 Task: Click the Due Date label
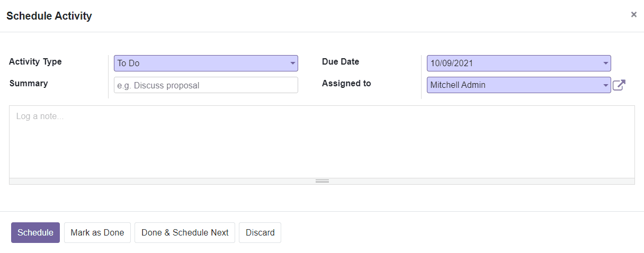(341, 62)
